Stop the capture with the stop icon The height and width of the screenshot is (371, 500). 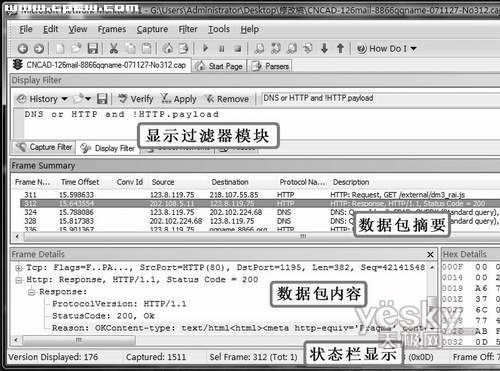(x=237, y=49)
